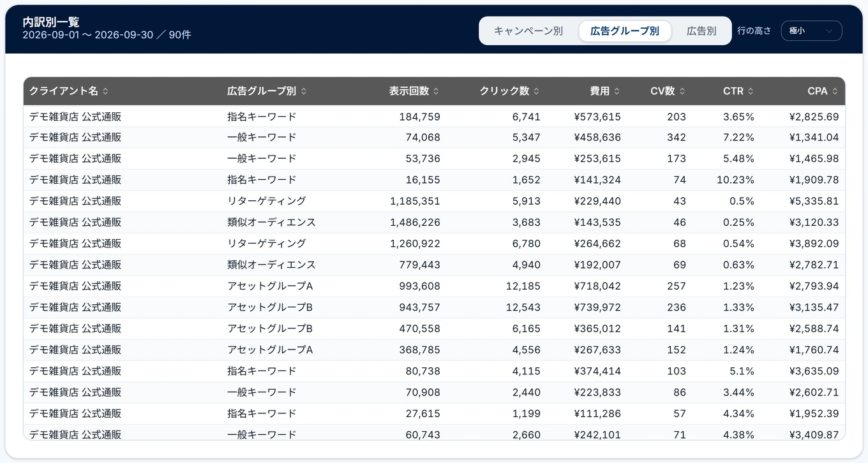Switch to キャンペーン別 tab
The width and height of the screenshot is (868, 463).
(528, 31)
